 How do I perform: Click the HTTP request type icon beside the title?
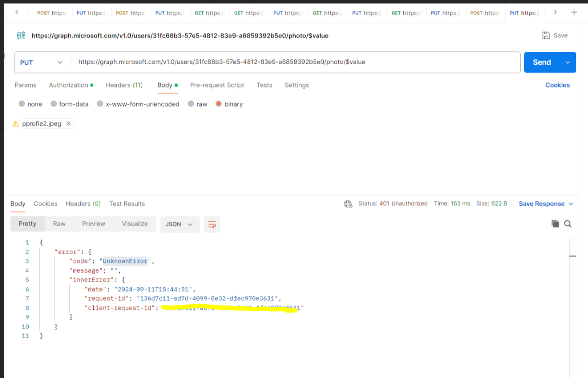(21, 35)
